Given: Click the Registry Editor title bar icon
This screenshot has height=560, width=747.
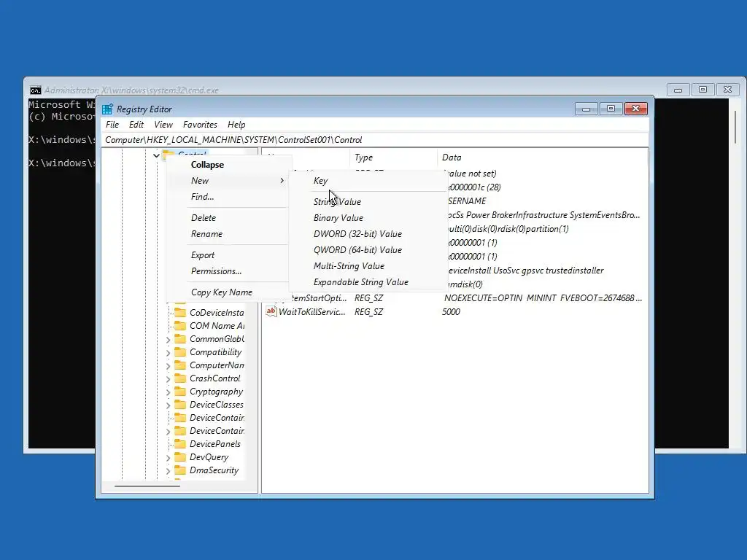Looking at the screenshot, I should coord(108,109).
